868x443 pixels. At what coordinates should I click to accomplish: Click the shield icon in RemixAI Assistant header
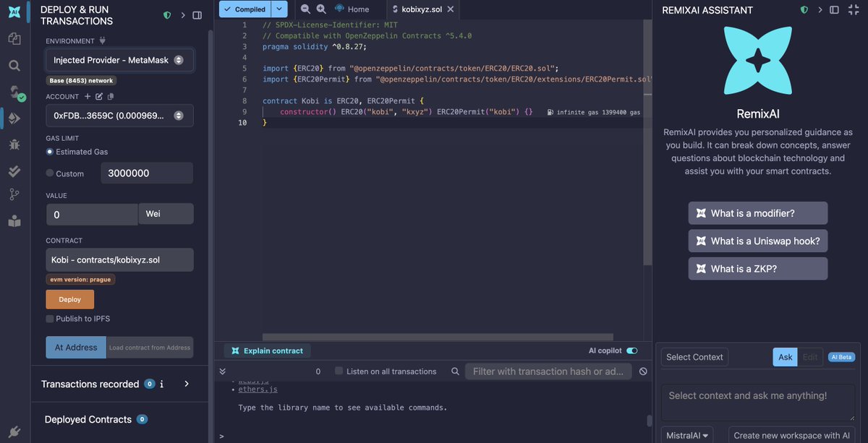click(x=804, y=10)
